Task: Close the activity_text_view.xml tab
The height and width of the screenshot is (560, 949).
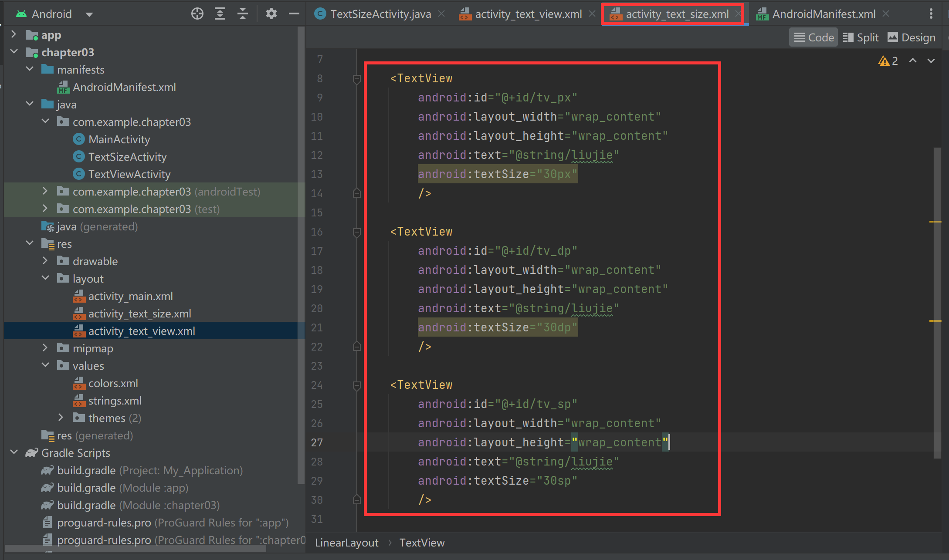Action: pyautogui.click(x=592, y=14)
